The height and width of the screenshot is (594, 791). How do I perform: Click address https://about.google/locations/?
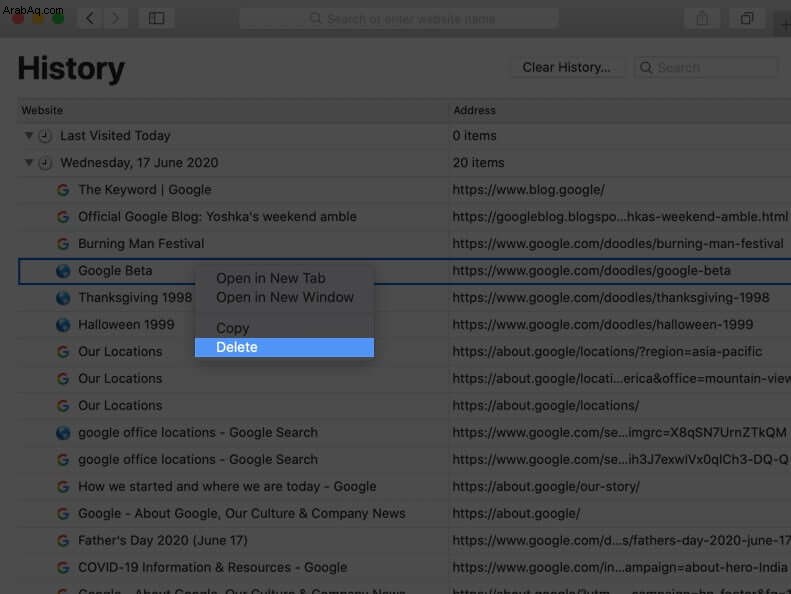(x=545, y=406)
